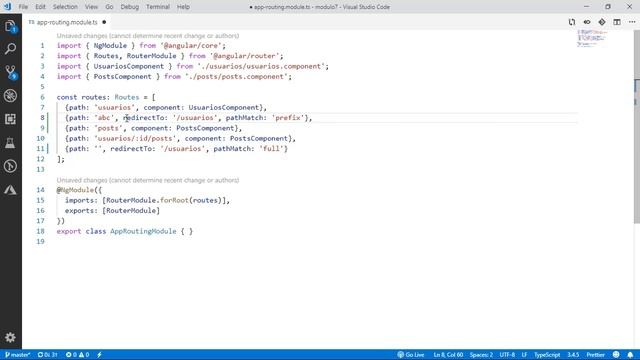This screenshot has height=360, width=640.
Task: Close the unsaved app-routing.module.ts tab dot
Action: click(104, 22)
